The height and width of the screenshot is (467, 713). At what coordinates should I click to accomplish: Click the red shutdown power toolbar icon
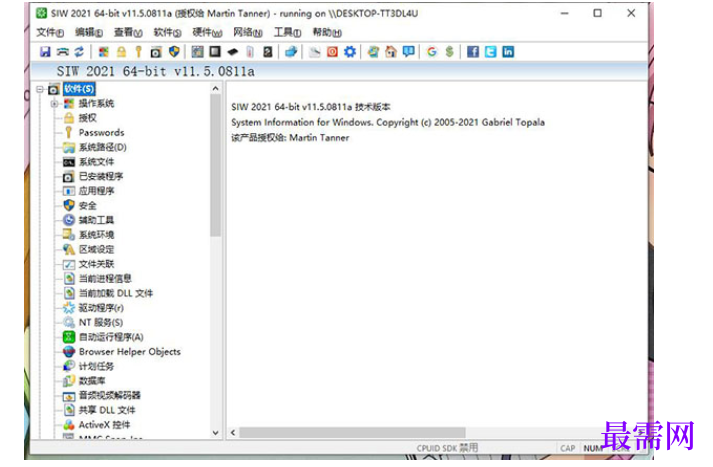(332, 52)
